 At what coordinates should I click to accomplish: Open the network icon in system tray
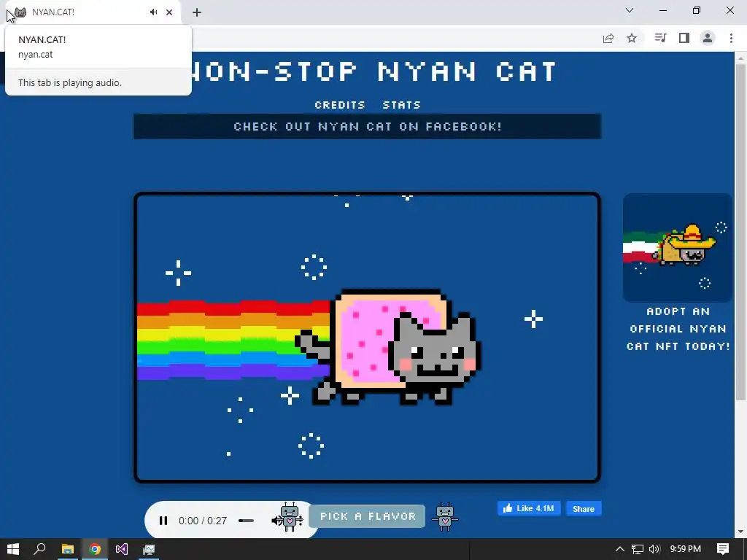(x=638, y=549)
